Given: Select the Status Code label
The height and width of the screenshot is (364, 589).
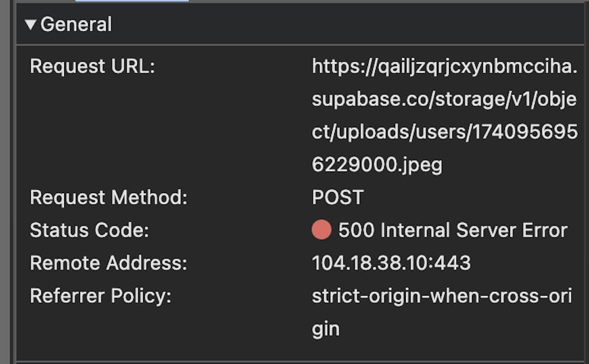Looking at the screenshot, I should click(x=90, y=230).
